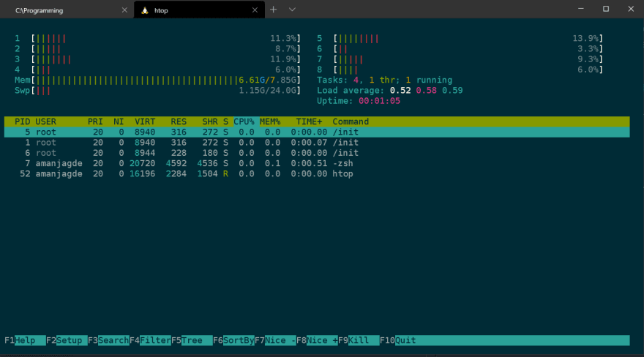644x357 pixels.
Task: Close the C:\Programming tab
Action: pos(124,10)
